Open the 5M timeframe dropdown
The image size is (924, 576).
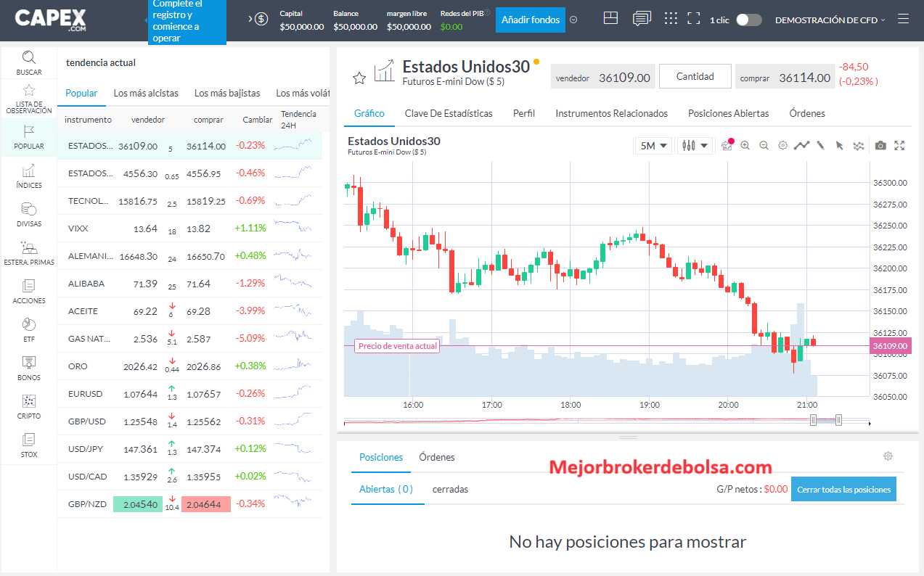(x=653, y=146)
